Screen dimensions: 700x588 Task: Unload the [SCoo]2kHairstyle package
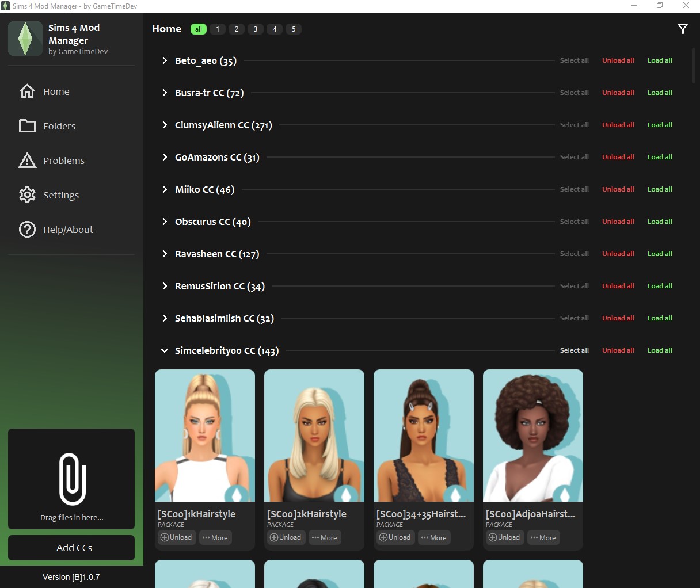point(286,537)
